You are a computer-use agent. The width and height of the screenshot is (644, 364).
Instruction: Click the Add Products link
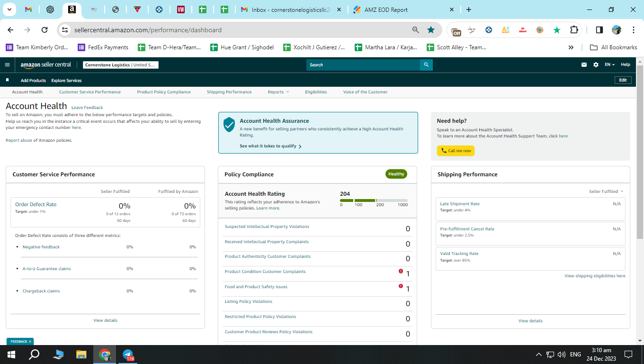coord(33,81)
